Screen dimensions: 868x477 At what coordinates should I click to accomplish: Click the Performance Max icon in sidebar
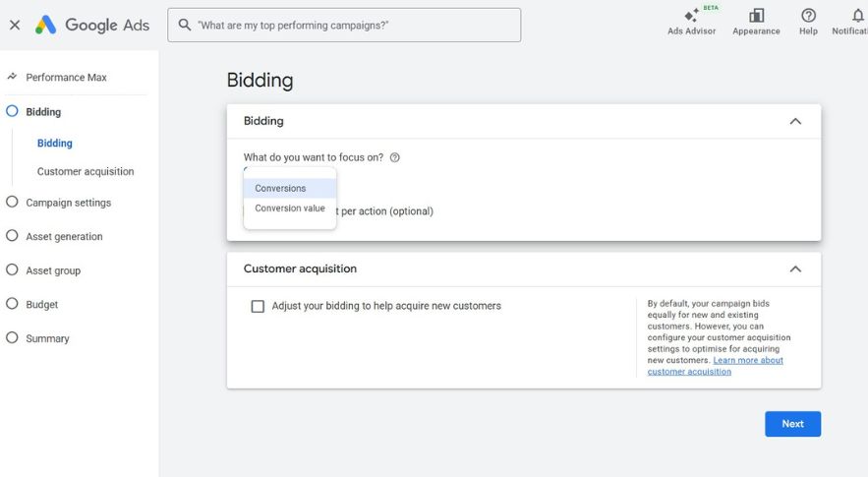(x=12, y=77)
